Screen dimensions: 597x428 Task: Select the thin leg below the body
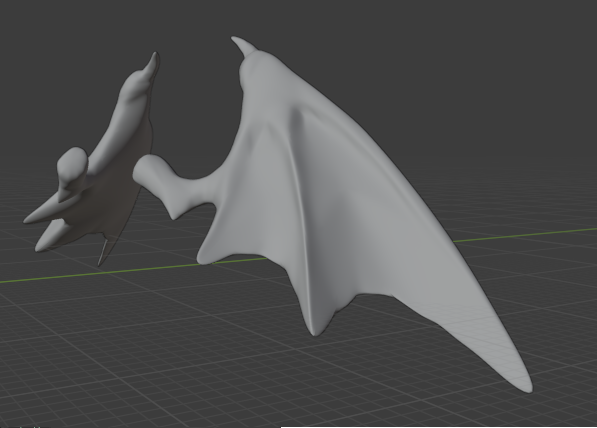point(102,251)
